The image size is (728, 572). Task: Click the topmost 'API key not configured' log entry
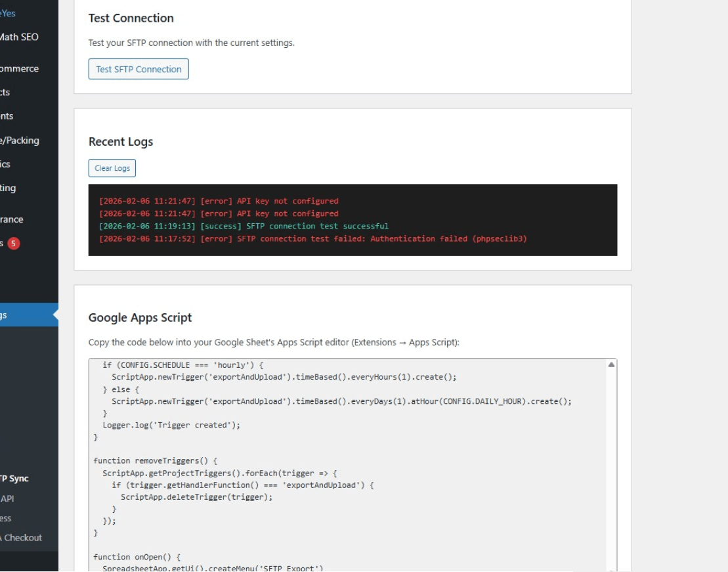[x=219, y=201]
